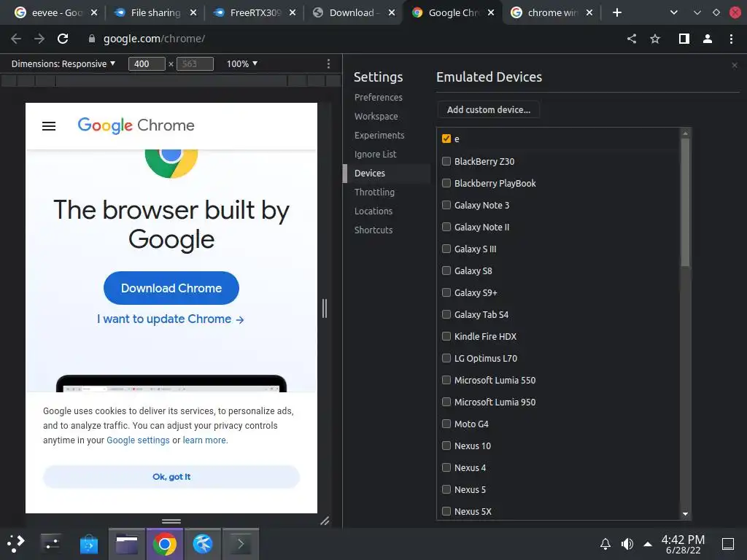Open the file manager from taskbar

tap(127, 544)
